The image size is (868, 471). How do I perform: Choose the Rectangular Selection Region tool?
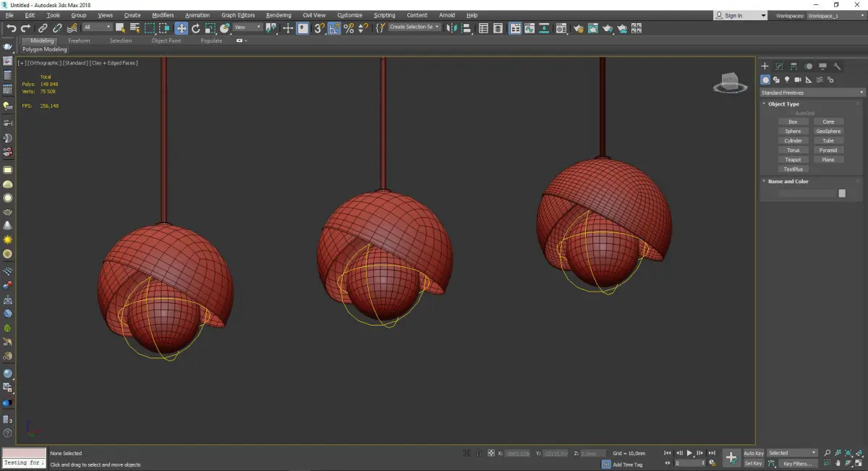150,28
